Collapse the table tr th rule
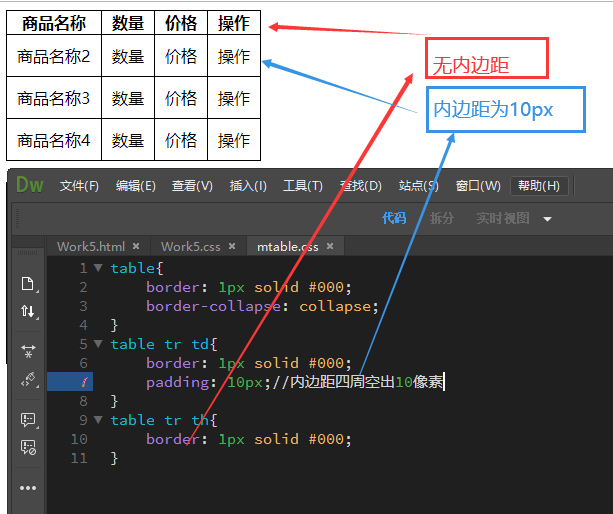This screenshot has height=514, width=613. tap(99, 420)
